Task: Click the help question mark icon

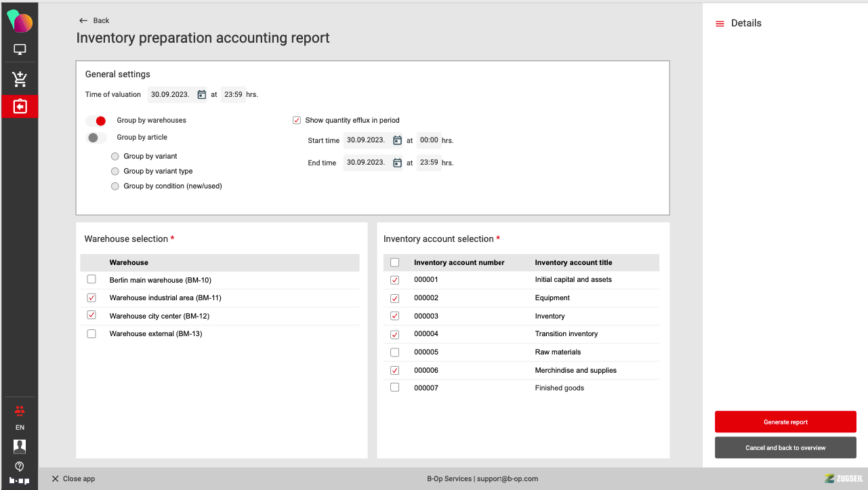Action: coord(20,466)
